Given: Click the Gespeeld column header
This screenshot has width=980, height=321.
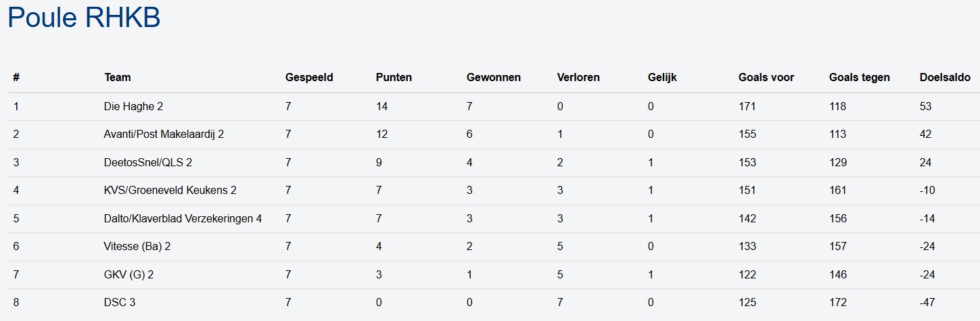Looking at the screenshot, I should click(309, 77).
